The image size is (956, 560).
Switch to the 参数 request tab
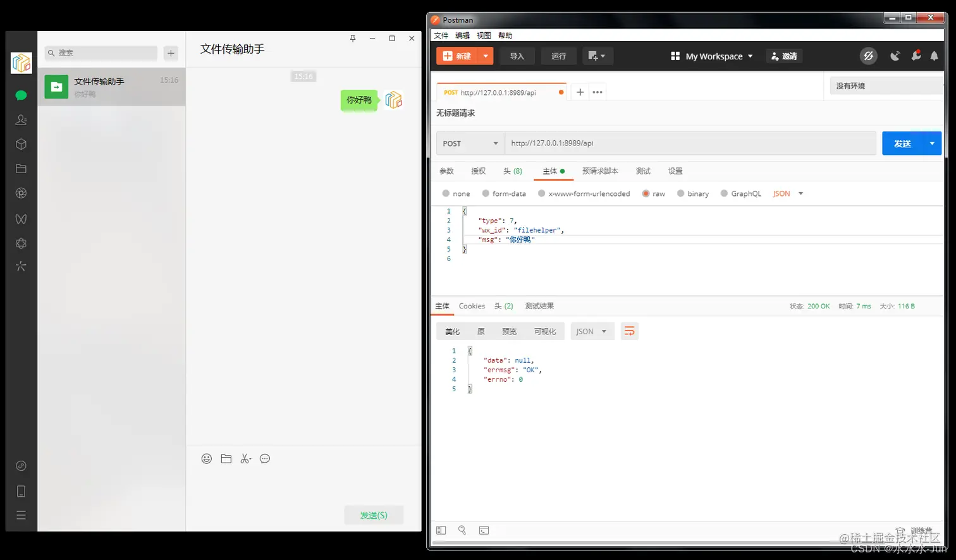click(447, 171)
